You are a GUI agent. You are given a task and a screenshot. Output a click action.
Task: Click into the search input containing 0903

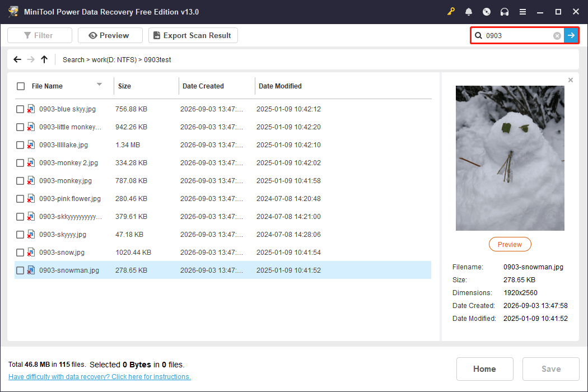point(518,36)
